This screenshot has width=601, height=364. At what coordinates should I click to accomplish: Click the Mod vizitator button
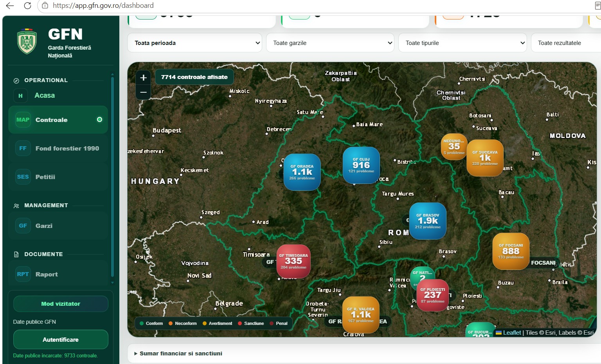61,304
